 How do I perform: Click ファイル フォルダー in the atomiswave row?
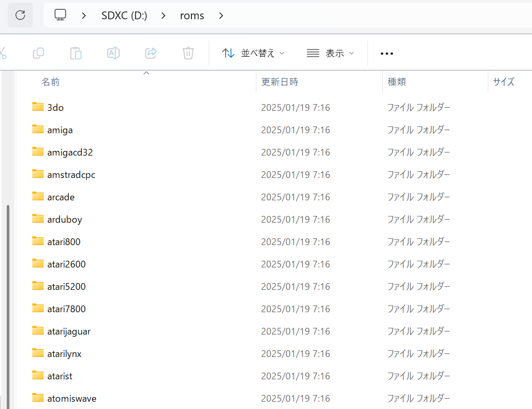419,399
